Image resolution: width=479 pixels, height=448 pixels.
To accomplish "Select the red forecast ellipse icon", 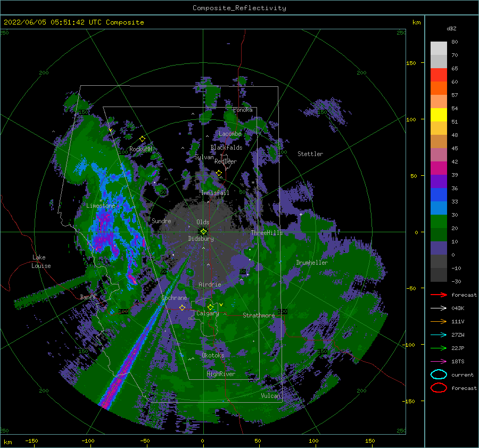I will click(439, 388).
